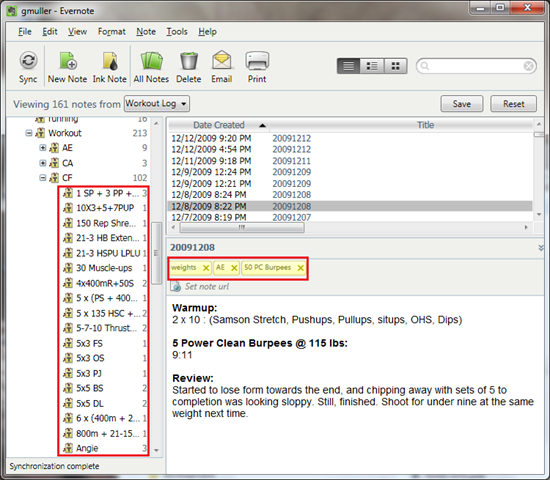Focus the search notes field
Viewport: 550px width, 480px height.
click(475, 66)
